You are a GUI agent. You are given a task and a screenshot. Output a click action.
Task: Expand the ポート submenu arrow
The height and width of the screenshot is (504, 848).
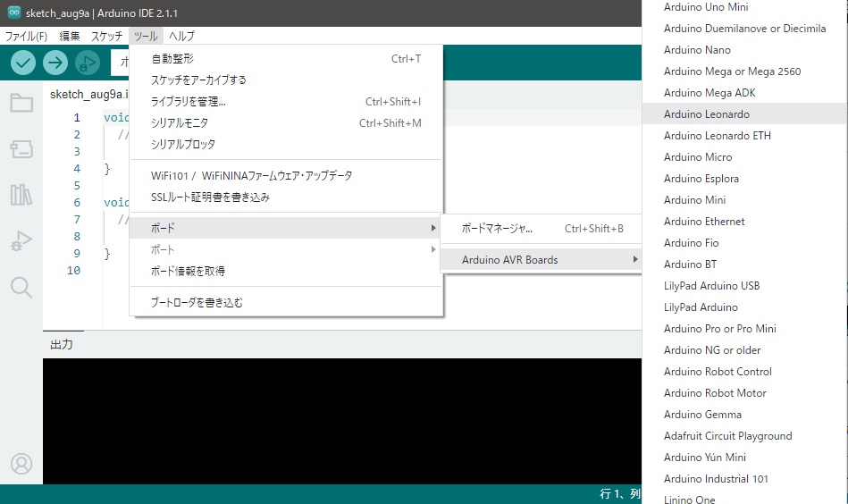433,249
